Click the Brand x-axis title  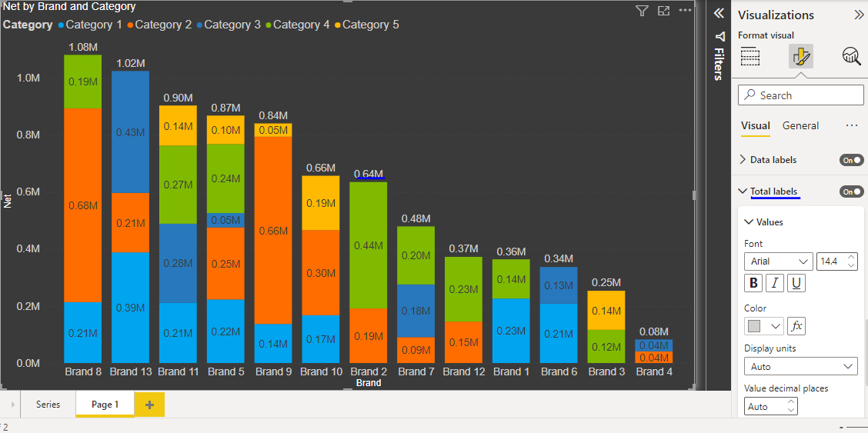tap(369, 383)
